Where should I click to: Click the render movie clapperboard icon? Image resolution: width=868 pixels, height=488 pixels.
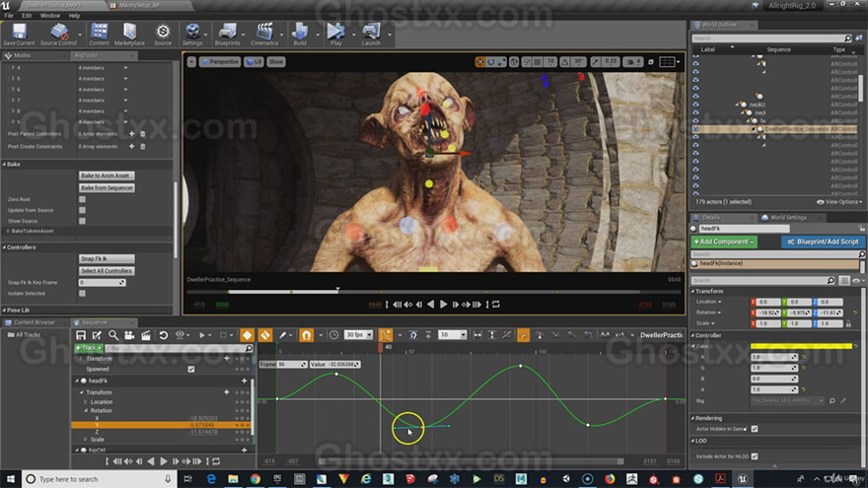(146, 335)
